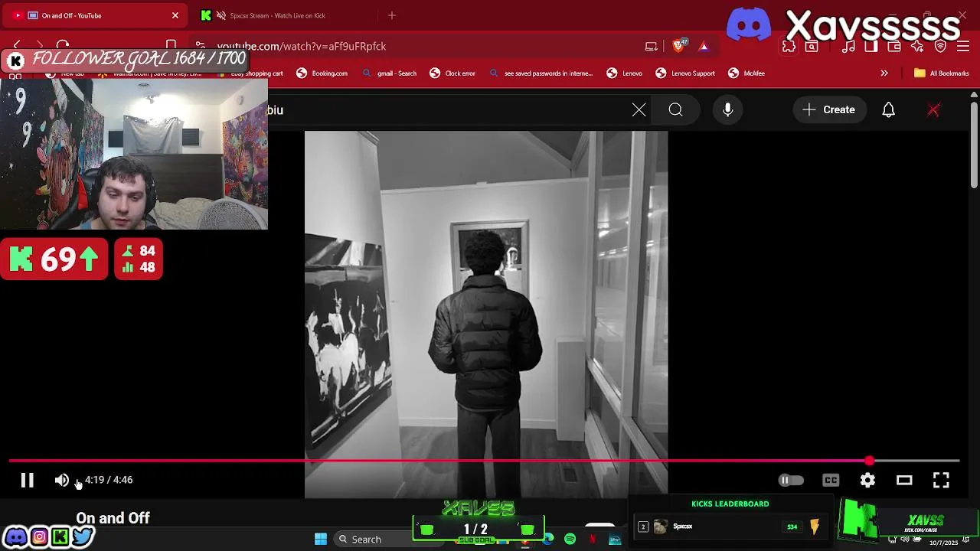The image size is (980, 551).
Task: Reload the current page
Action: [63, 46]
